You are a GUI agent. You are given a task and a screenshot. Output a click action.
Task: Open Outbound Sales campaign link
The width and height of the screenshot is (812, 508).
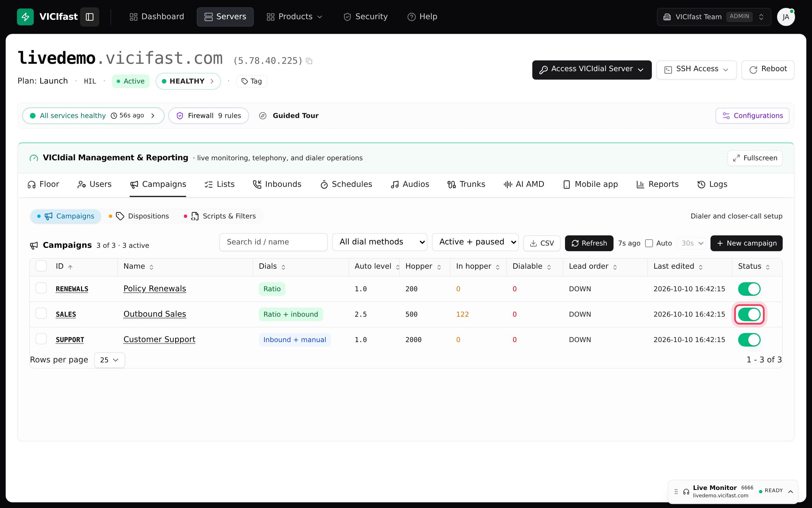click(155, 314)
